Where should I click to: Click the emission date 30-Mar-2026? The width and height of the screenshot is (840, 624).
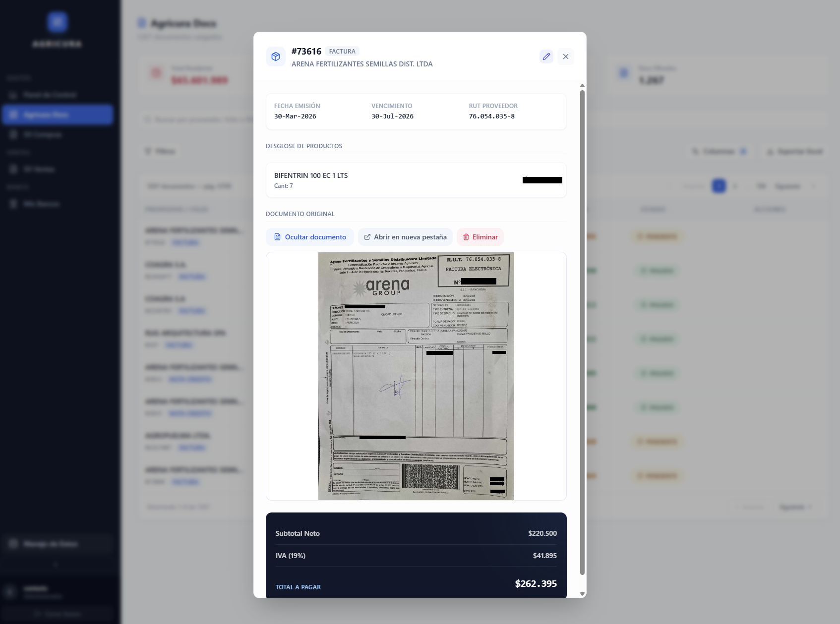295,116
